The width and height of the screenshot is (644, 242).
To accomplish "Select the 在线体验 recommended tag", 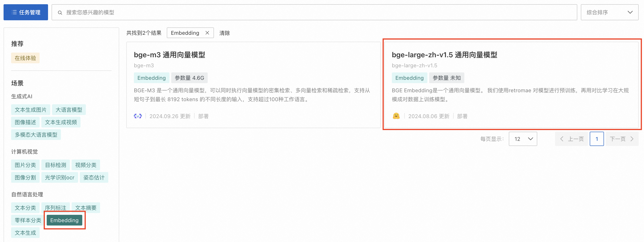I will click(x=25, y=58).
